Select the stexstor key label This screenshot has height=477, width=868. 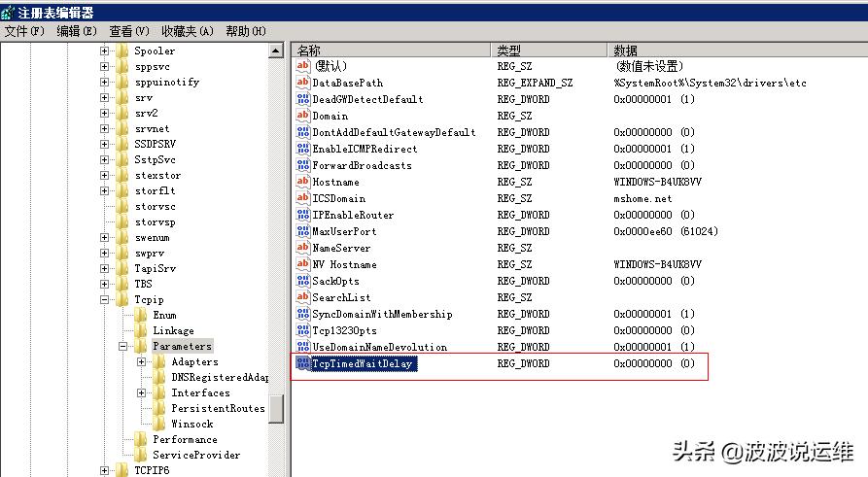[x=157, y=176]
